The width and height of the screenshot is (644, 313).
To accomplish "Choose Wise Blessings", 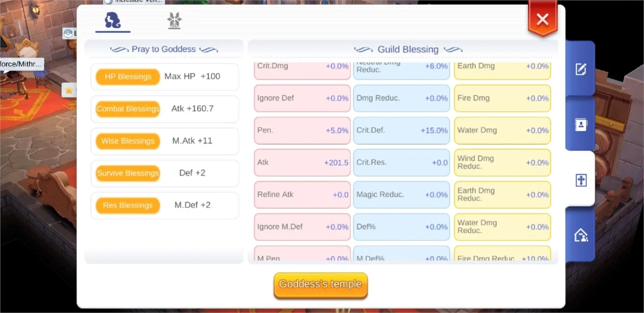I will click(x=128, y=141).
